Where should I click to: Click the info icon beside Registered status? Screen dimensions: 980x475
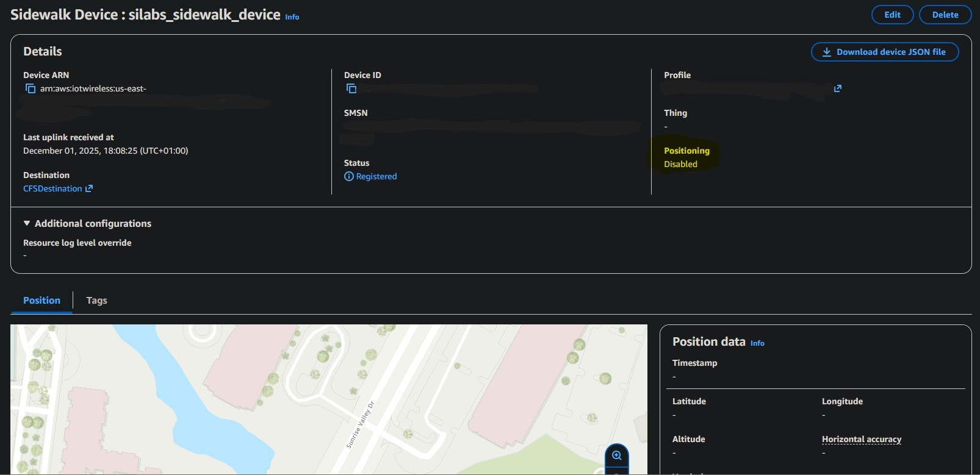coord(348,176)
